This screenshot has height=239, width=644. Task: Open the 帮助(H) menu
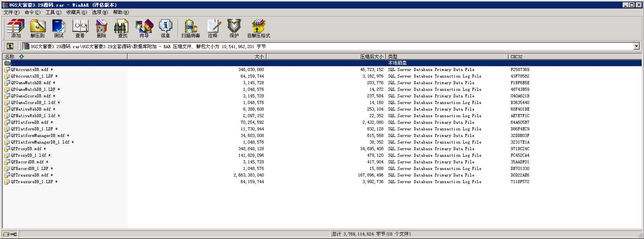[x=121, y=12]
